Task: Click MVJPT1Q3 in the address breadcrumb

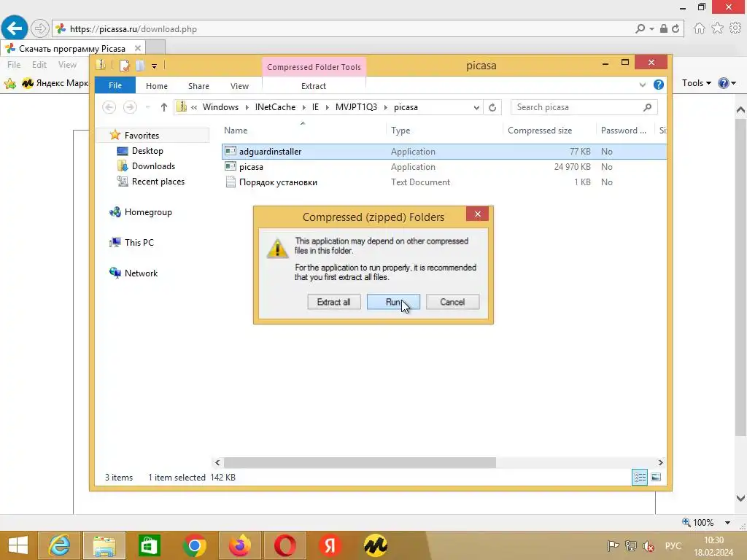Action: 356,107
